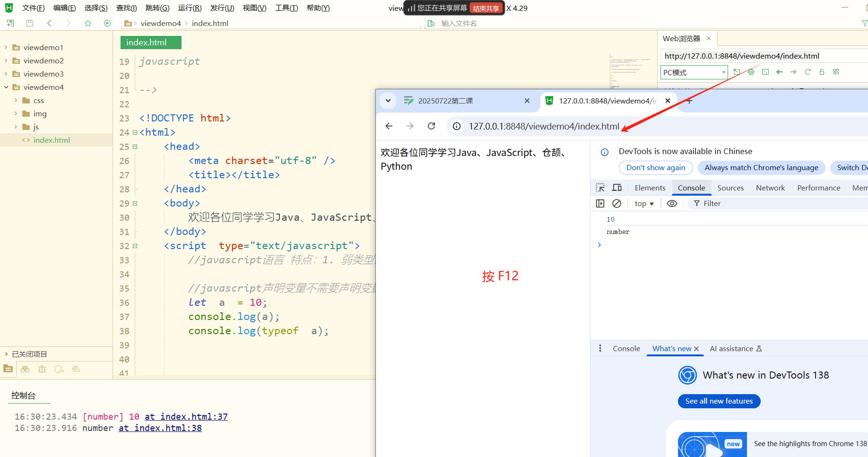
Task: Open the 运行(R) menu
Action: click(190, 8)
